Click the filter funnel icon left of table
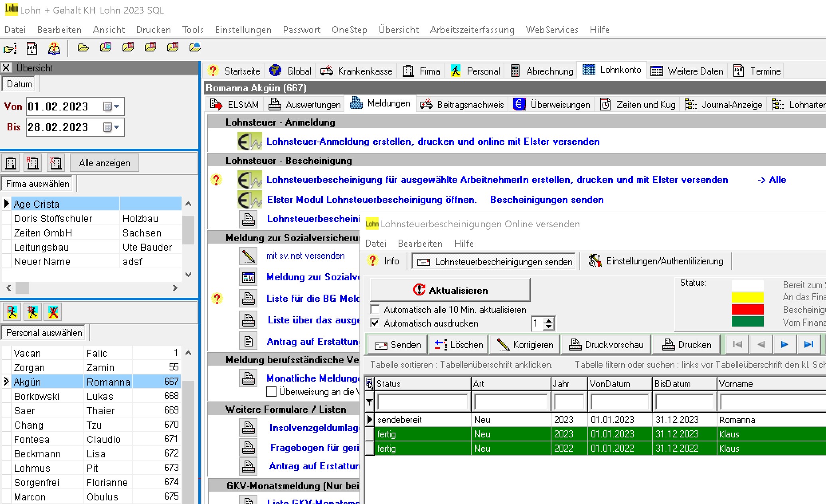This screenshot has height=504, width=826. [x=370, y=402]
